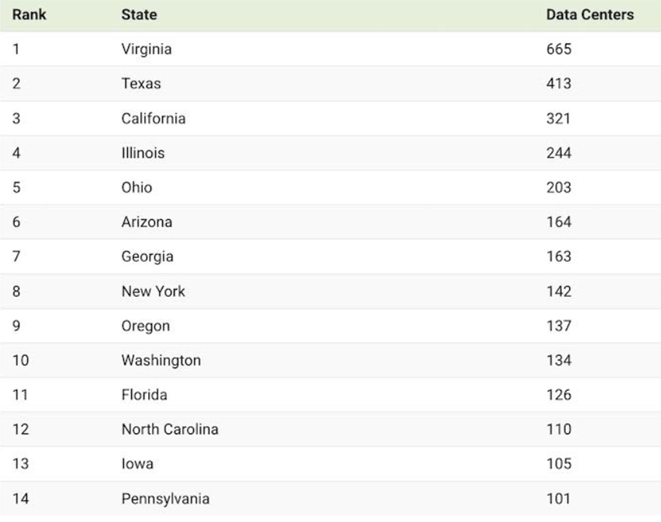Image resolution: width=661 pixels, height=522 pixels.
Task: Click Texas in the State column
Action: (x=141, y=84)
